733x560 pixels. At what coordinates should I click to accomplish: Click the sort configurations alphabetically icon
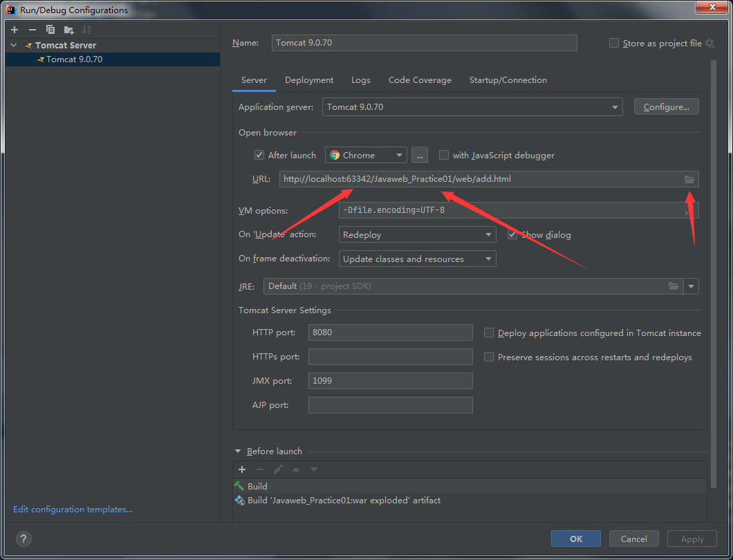(x=86, y=30)
